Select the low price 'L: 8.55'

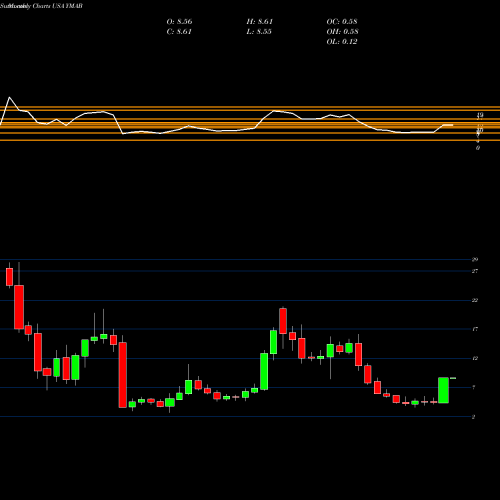pos(259,32)
